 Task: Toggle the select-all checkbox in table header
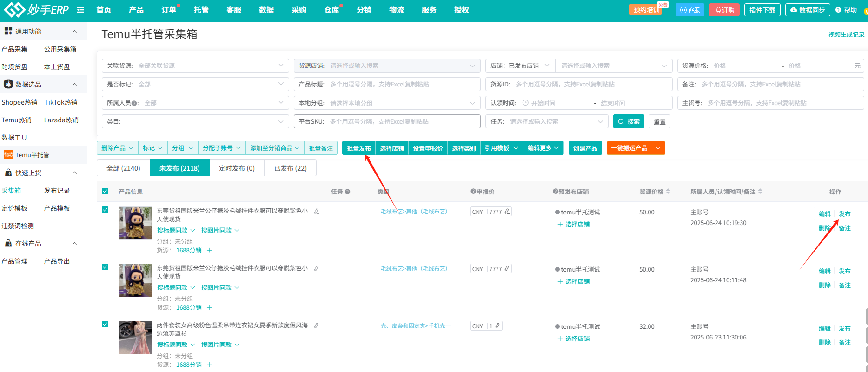tap(105, 191)
